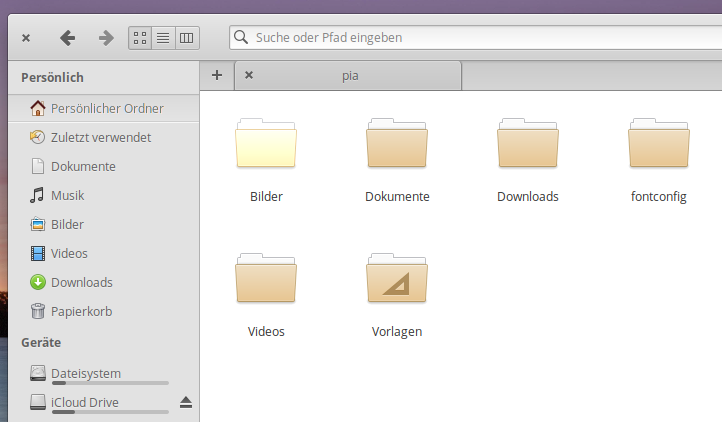
Task: Eject the iCloud Drive
Action: click(185, 402)
